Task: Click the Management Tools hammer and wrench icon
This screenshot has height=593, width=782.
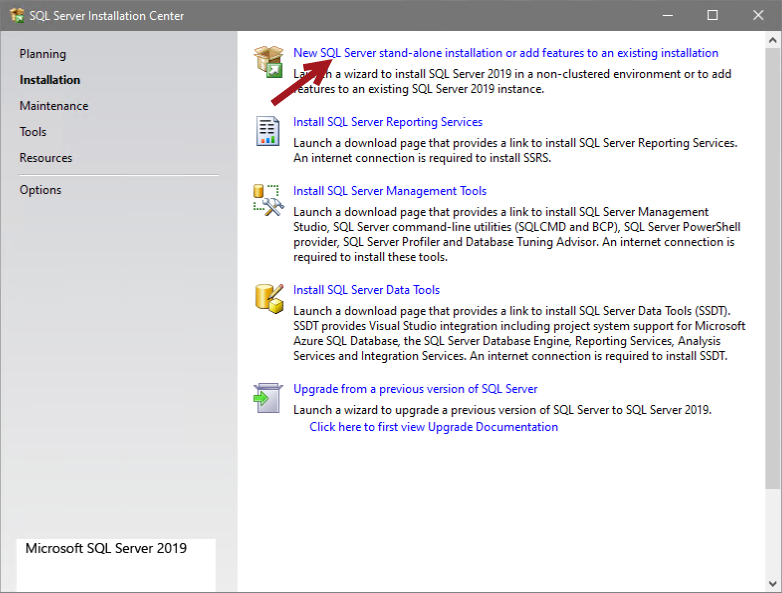Action: pyautogui.click(x=268, y=200)
